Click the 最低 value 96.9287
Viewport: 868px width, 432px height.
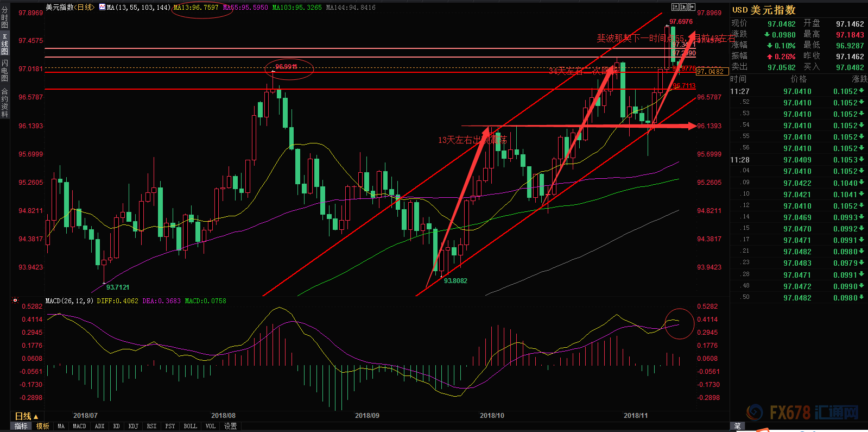pyautogui.click(x=850, y=46)
